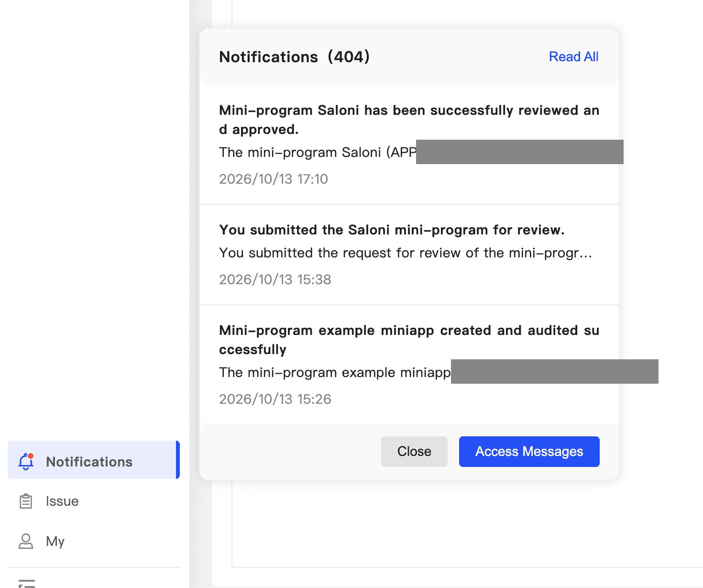The height and width of the screenshot is (588, 703).
Task: Open the Saloni reviewed and approved notification title
Action: tap(409, 120)
